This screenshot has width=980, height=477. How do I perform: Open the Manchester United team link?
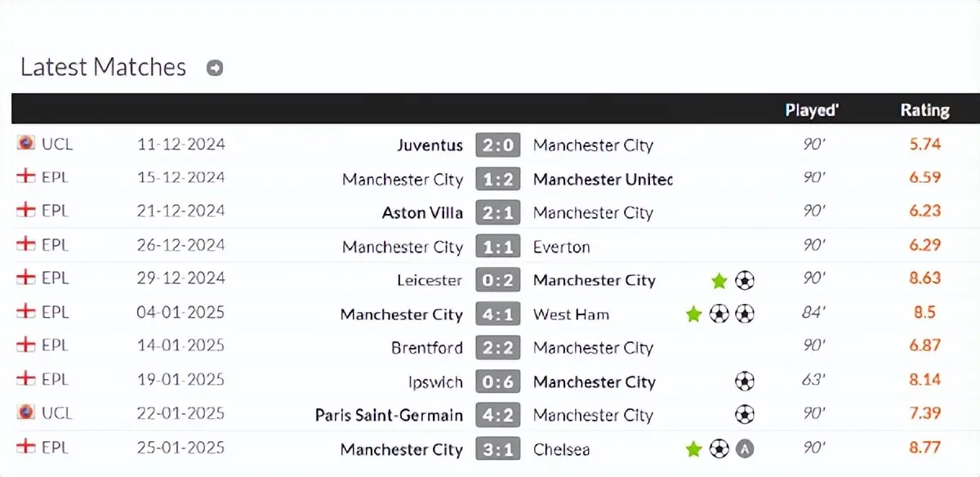(x=603, y=180)
